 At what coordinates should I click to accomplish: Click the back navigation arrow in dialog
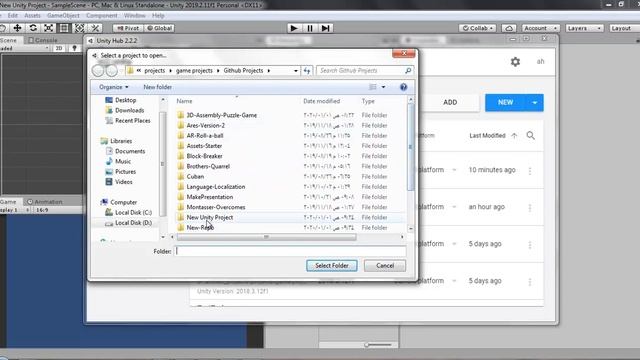(x=98, y=71)
